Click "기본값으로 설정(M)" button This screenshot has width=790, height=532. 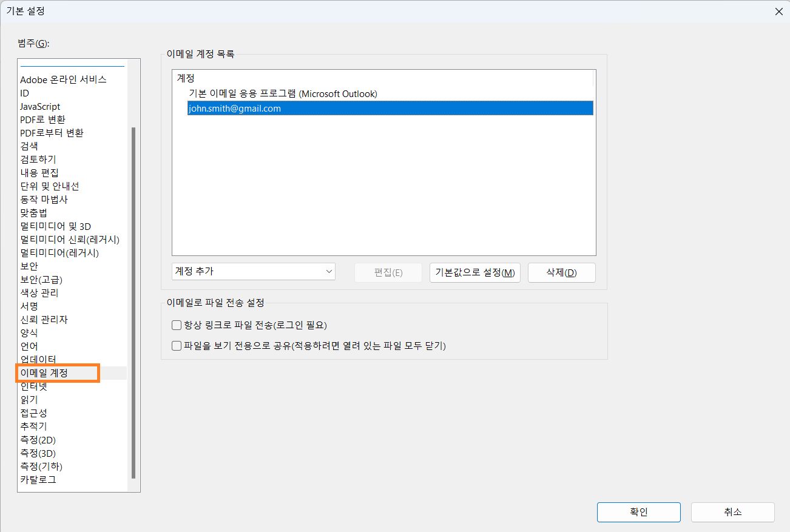[x=474, y=272]
